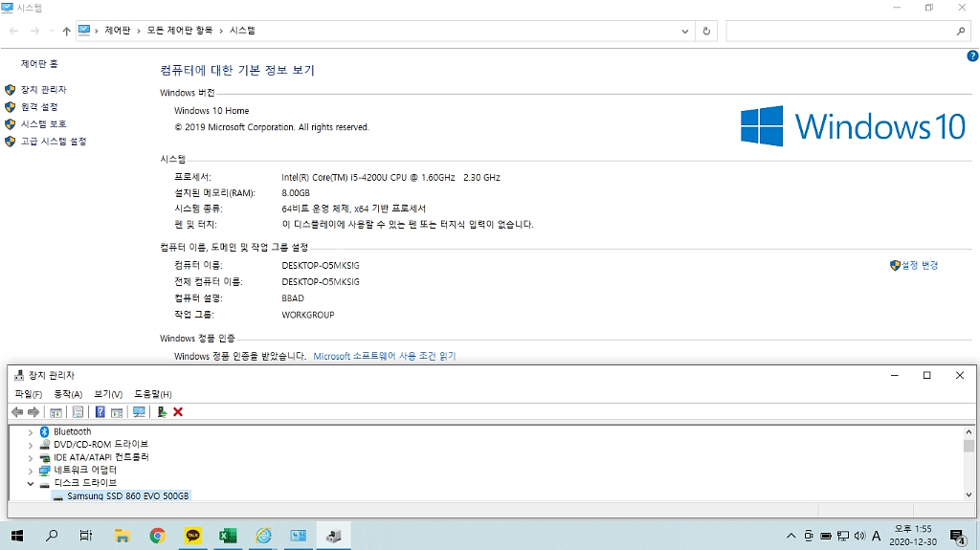Open the 동작(A) menu
This screenshot has width=980, height=550.
pyautogui.click(x=68, y=394)
